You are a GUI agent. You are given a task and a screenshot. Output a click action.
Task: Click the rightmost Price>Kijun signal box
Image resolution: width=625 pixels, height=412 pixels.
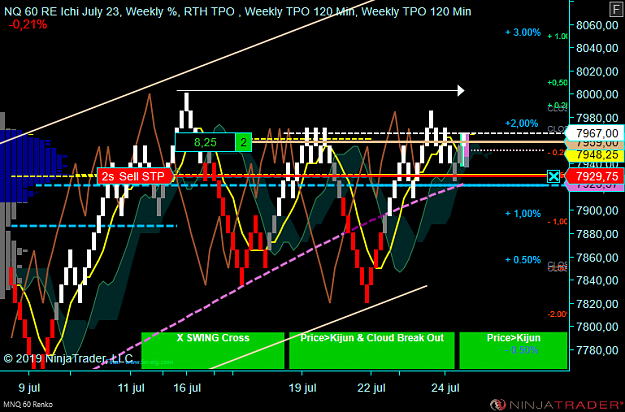pyautogui.click(x=513, y=350)
